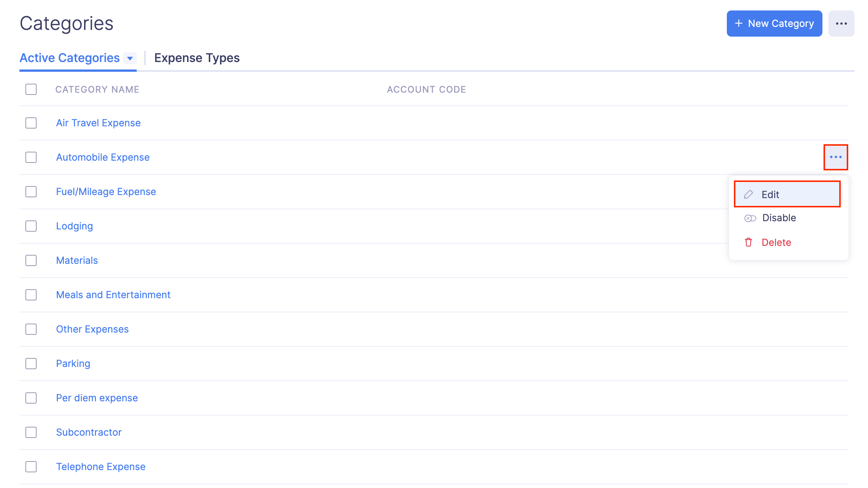Viewport: 868px width, 488px height.
Task: Click the Telephone Expense link
Action: 101,467
